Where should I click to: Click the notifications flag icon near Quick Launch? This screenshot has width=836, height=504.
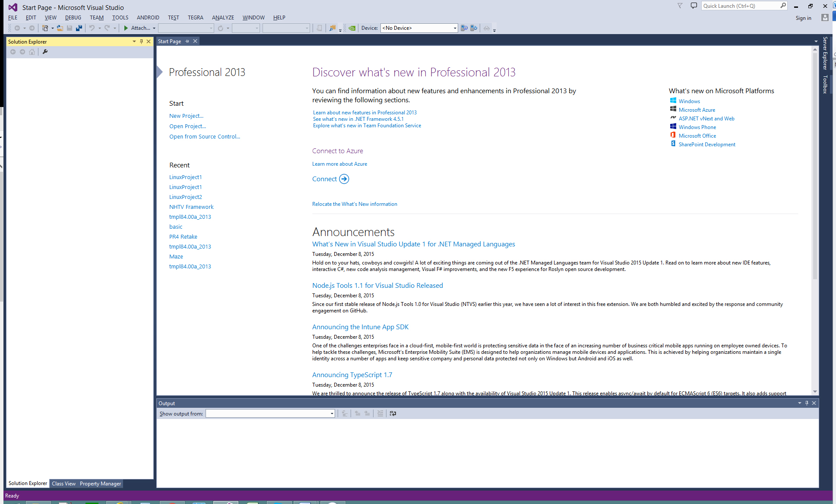[680, 6]
